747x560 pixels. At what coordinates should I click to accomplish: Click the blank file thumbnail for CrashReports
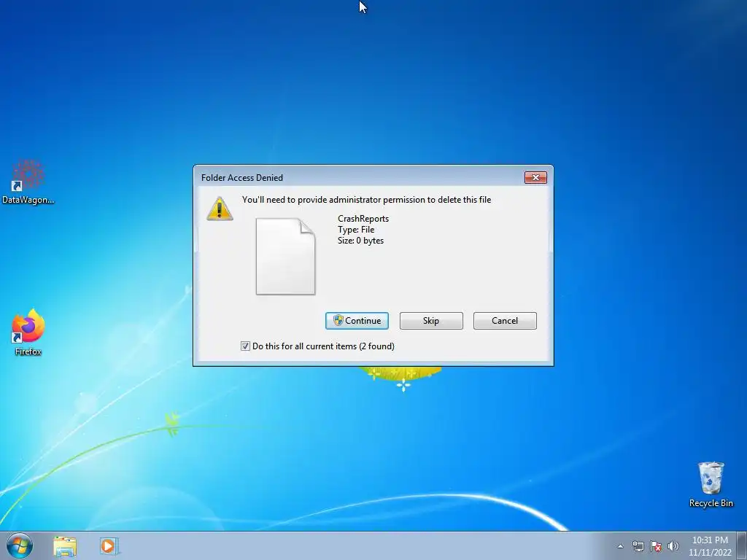pos(285,256)
